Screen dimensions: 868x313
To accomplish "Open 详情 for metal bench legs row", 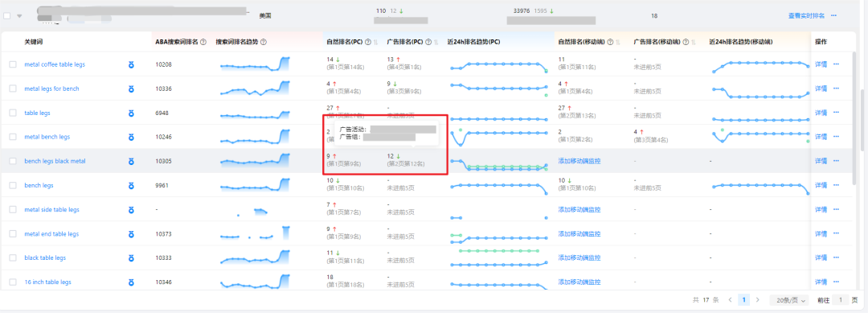I will tap(821, 137).
